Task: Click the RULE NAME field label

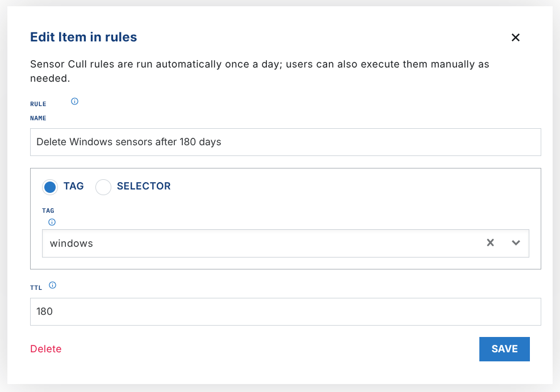Action: (x=38, y=111)
